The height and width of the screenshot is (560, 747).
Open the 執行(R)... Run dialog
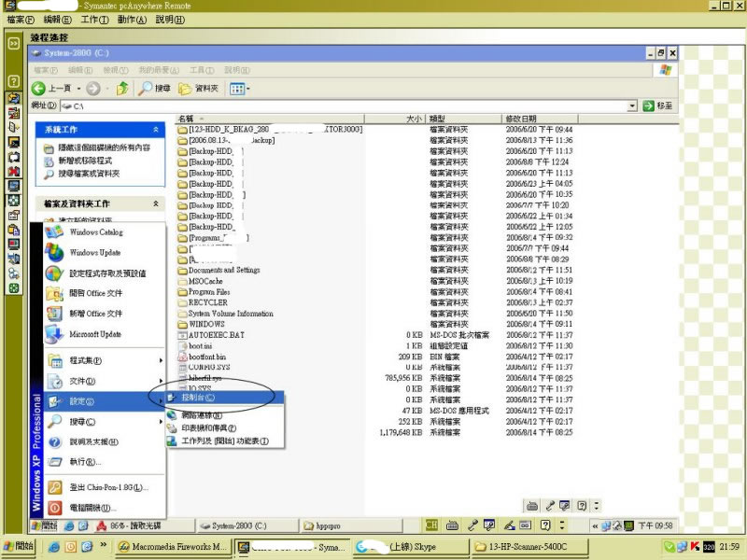[x=105, y=462]
